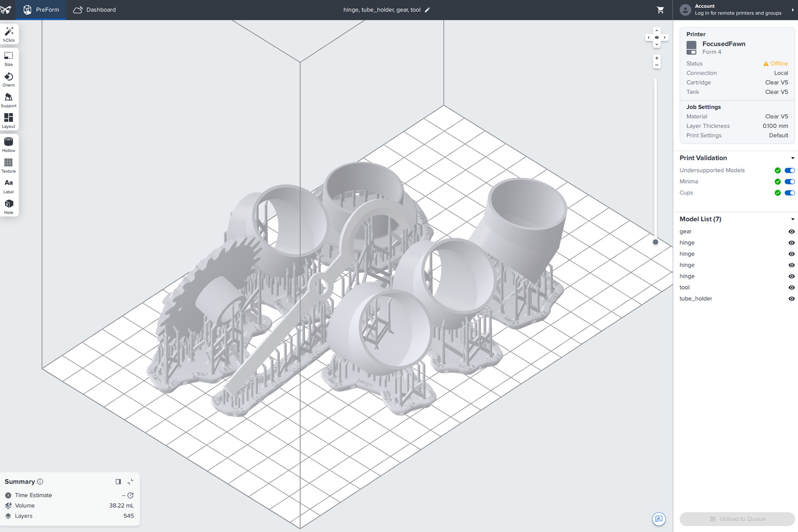Zoom in the 3D view
The image size is (798, 532).
(x=657, y=58)
